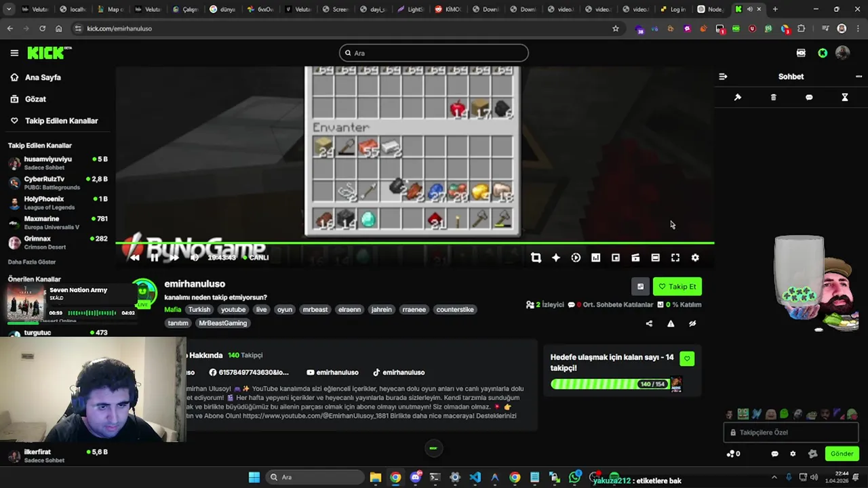Image resolution: width=868 pixels, height=488 pixels.
Task: Open husamviyuviyu channel in sidebar
Action: (x=58, y=163)
